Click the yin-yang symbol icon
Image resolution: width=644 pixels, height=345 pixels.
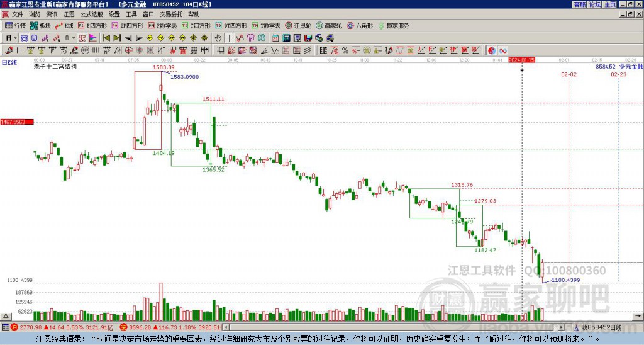(x=492, y=50)
